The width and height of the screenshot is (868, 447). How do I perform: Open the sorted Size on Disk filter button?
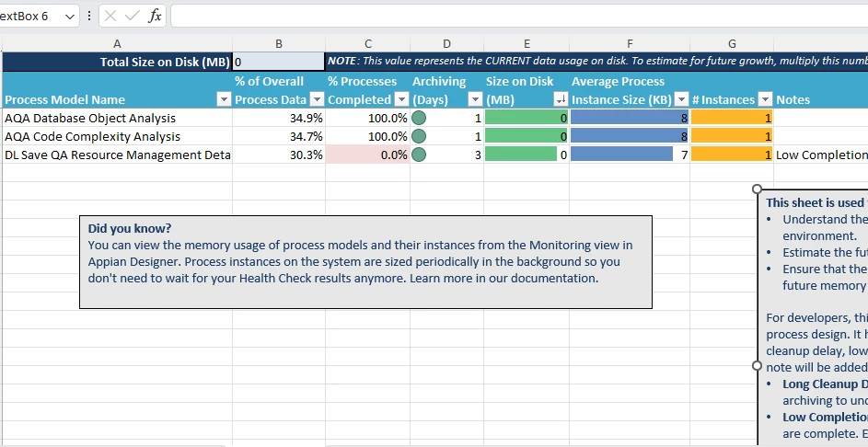pos(561,99)
